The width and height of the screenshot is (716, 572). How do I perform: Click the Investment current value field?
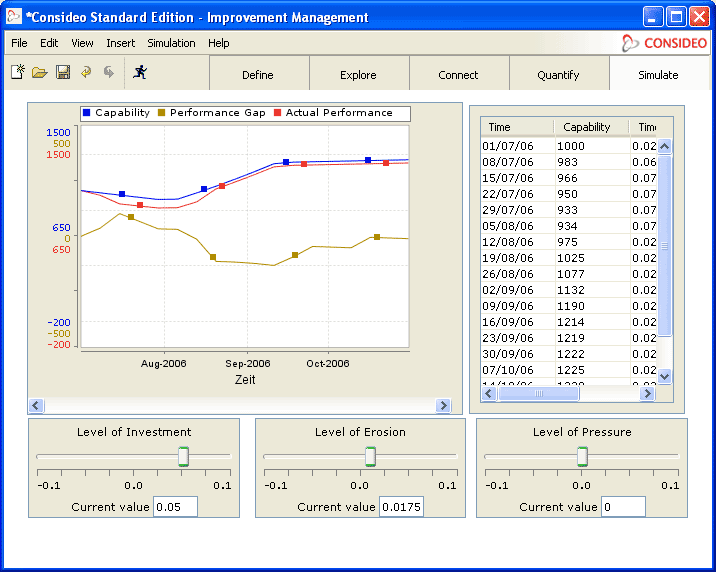(175, 507)
